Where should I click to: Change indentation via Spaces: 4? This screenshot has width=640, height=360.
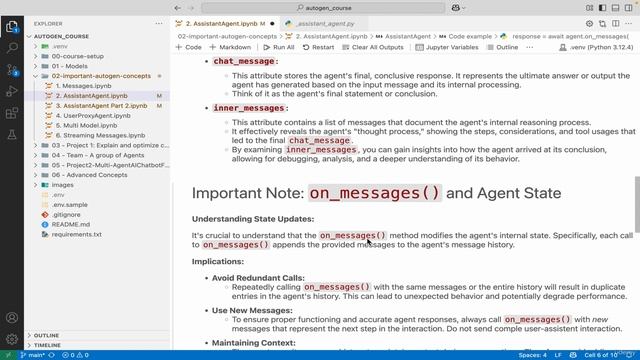pyautogui.click(x=532, y=355)
